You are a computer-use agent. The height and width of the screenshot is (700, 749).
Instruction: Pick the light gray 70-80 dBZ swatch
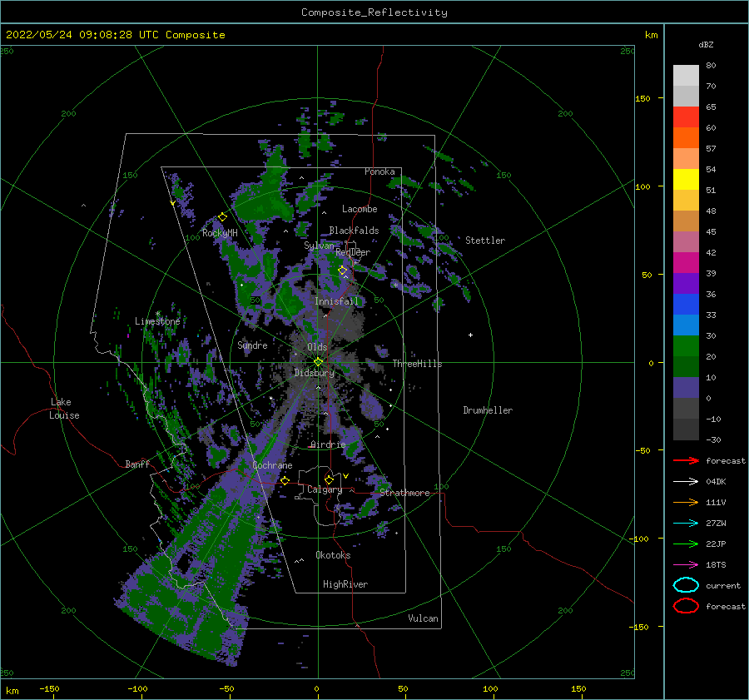[686, 76]
